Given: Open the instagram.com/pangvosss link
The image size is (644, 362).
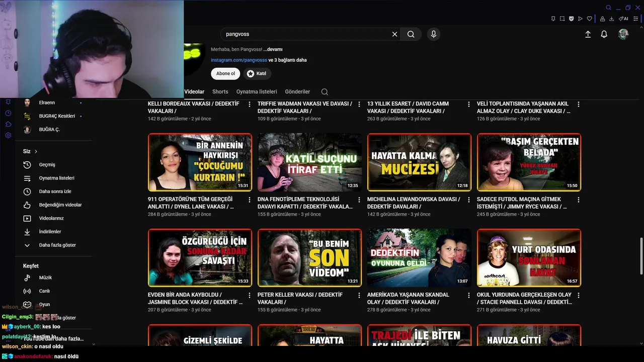Looking at the screenshot, I should [x=239, y=60].
